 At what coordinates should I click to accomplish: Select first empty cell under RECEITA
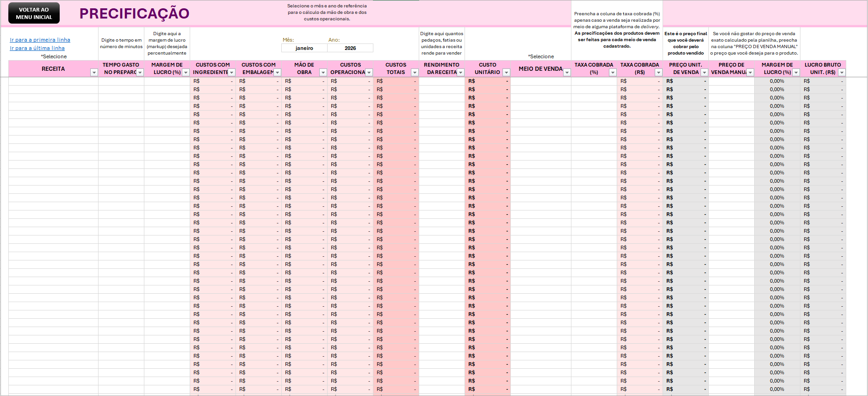(53, 81)
